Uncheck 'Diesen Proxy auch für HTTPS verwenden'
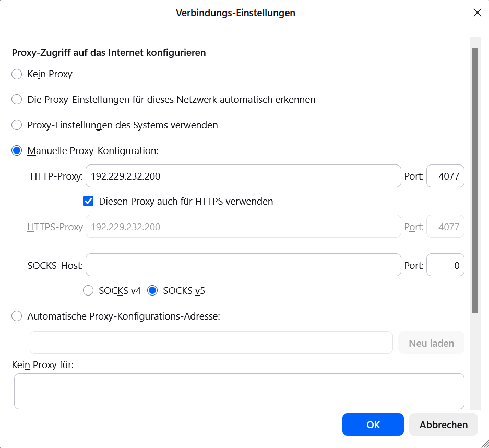 (88, 202)
